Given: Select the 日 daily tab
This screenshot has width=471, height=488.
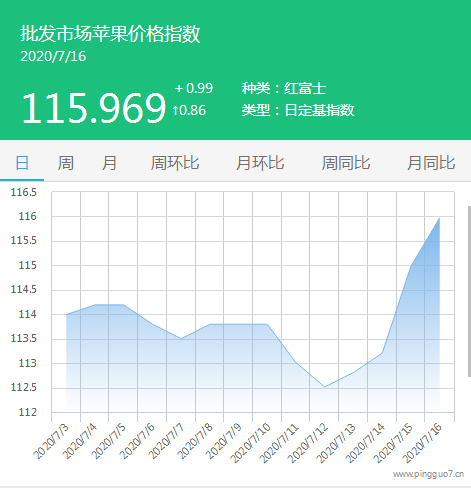Looking at the screenshot, I should coord(22,163).
